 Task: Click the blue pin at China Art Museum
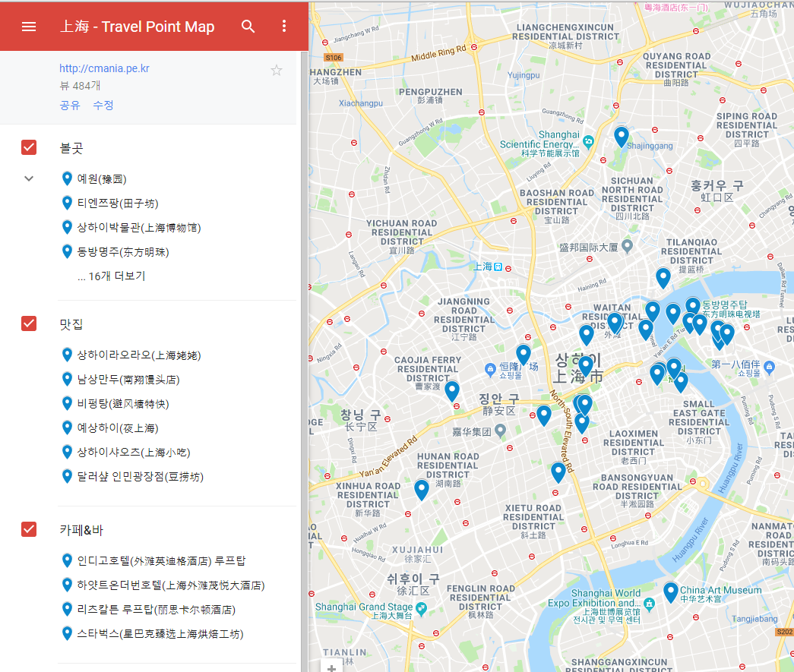[x=670, y=592]
